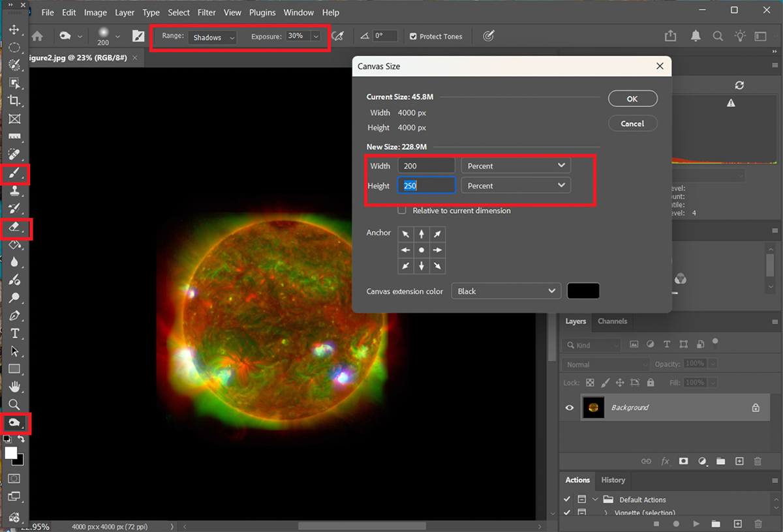Toggle layer filtering switch
Viewport: 783px width, 532px height.
(x=715, y=342)
